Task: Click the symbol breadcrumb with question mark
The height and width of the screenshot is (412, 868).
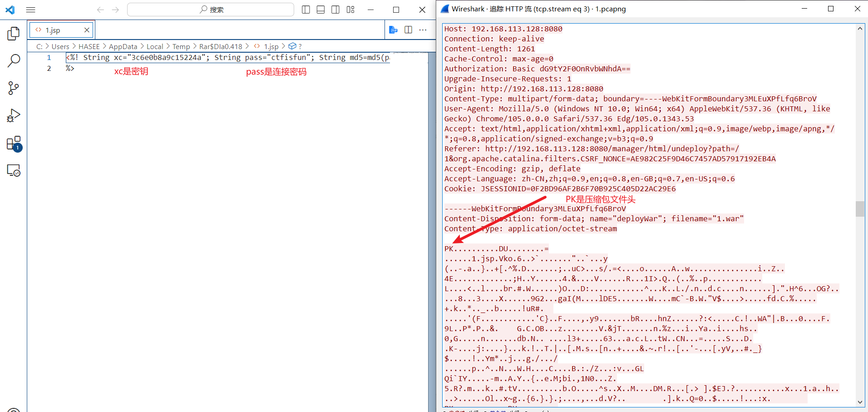Action: coord(295,46)
